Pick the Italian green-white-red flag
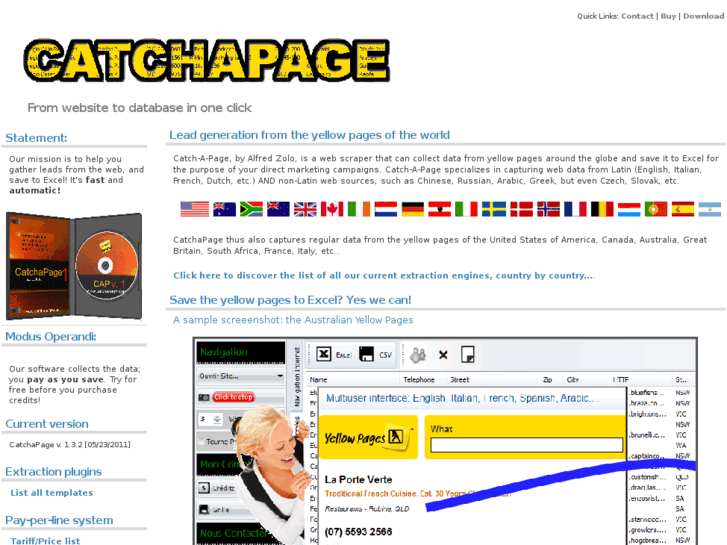 click(466, 209)
